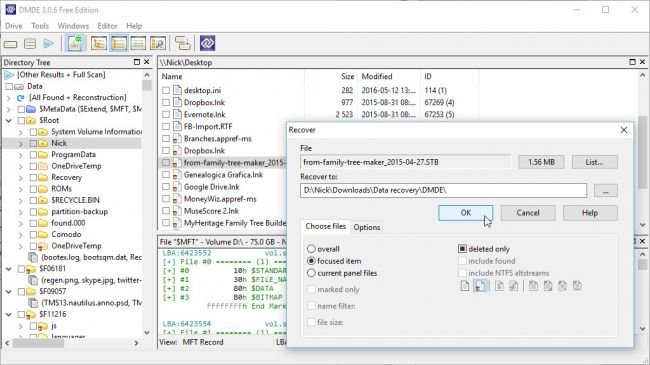650x365 pixels.
Task: Toggle the deleted only checkbox
Action: pos(462,249)
